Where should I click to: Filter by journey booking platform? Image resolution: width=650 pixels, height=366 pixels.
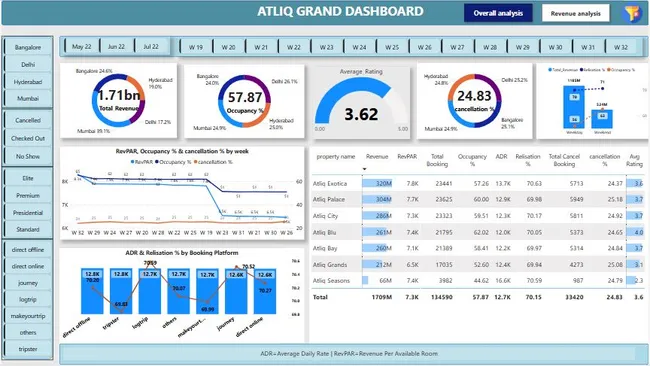tap(28, 283)
